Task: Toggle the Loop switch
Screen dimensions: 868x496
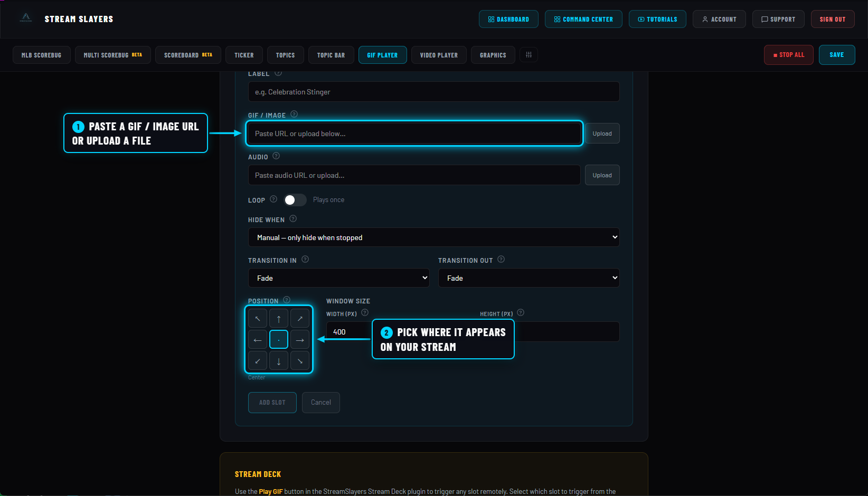Action: [x=295, y=200]
